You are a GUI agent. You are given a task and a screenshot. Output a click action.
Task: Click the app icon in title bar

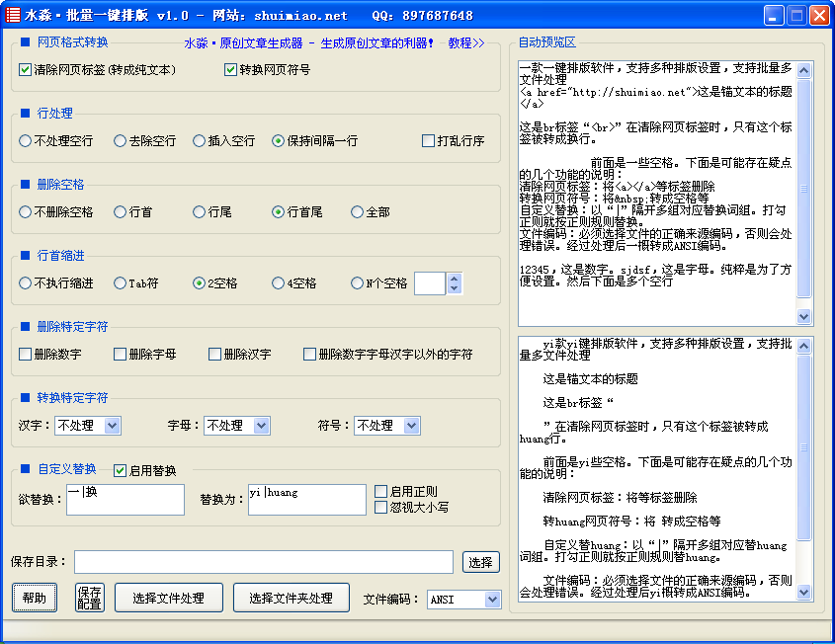coord(12,15)
